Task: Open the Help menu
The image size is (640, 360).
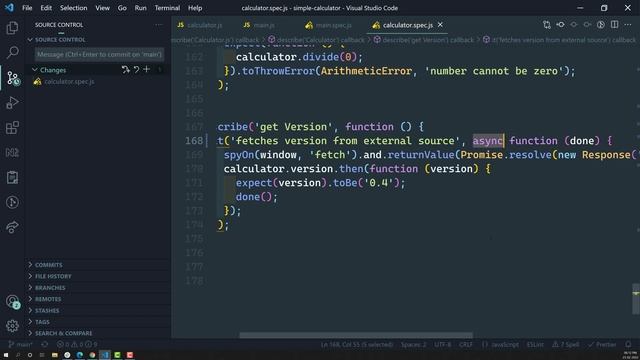Action: coord(195,8)
